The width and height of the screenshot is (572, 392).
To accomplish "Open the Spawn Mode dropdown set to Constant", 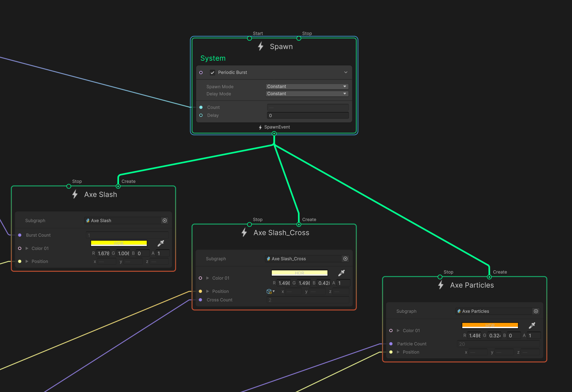I will (306, 86).
